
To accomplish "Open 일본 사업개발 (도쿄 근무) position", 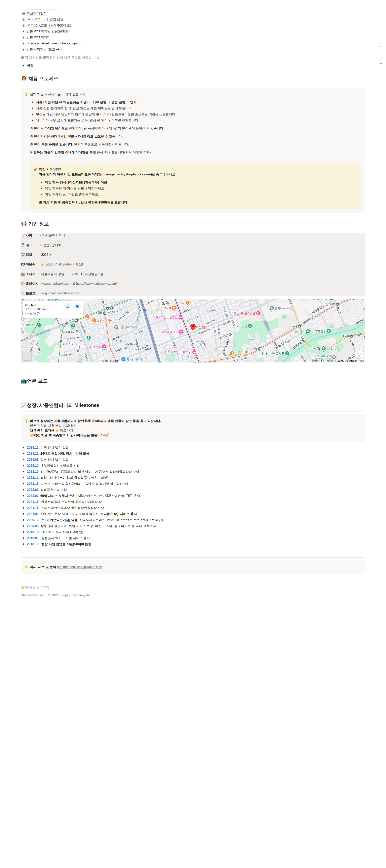I will click(x=45, y=49).
